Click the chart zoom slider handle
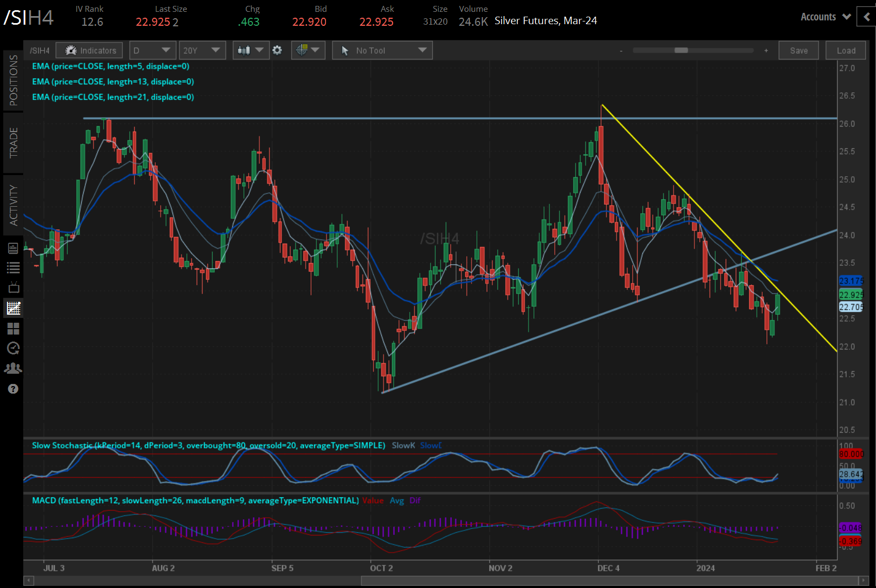The width and height of the screenshot is (876, 588). click(x=681, y=50)
